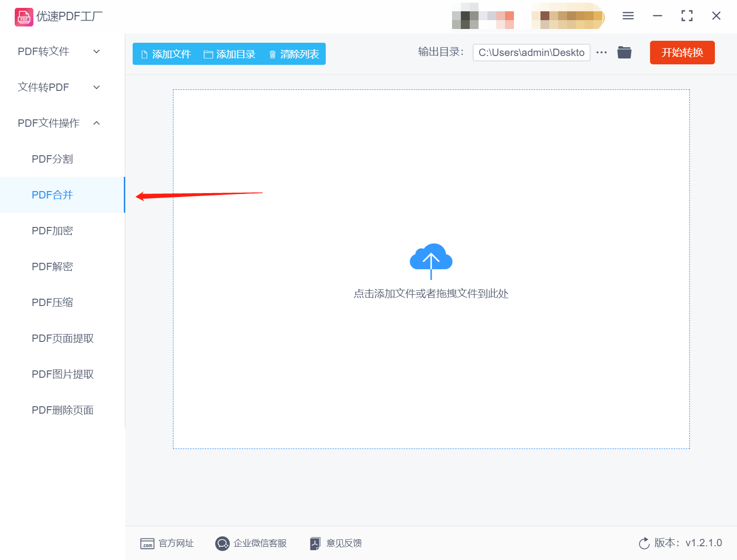Click the 优速PDF工厂 title text
The height and width of the screenshot is (560, 737).
pos(69,17)
